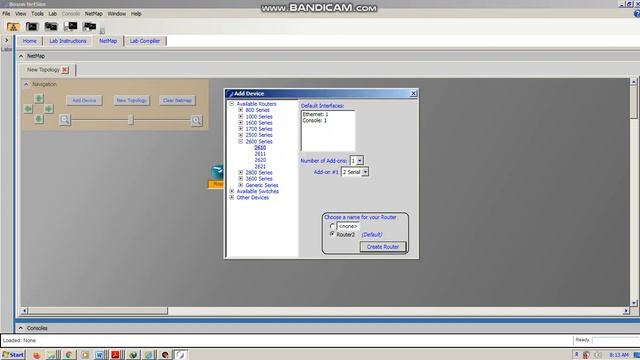The image size is (640, 360).
Task: Click the 'Console: 1' interface entry
Action: 314,120
